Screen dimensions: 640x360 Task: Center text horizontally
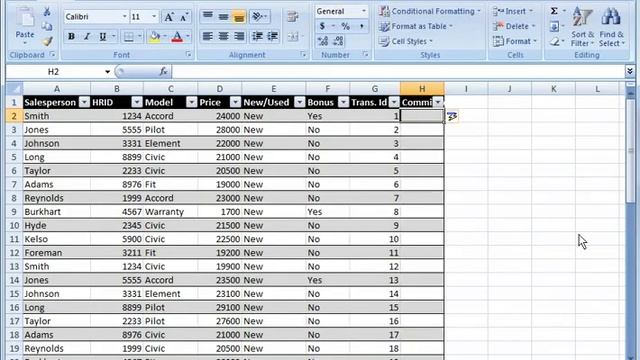[x=223, y=37]
